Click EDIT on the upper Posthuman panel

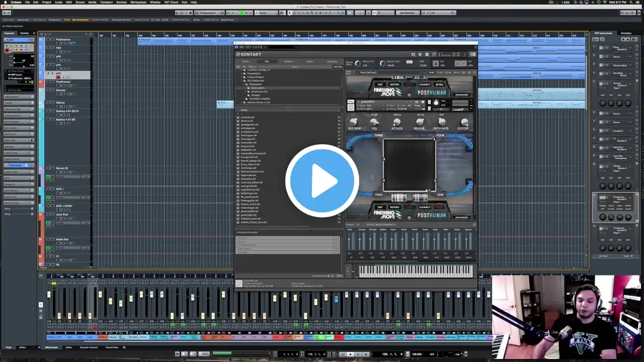coord(380,84)
